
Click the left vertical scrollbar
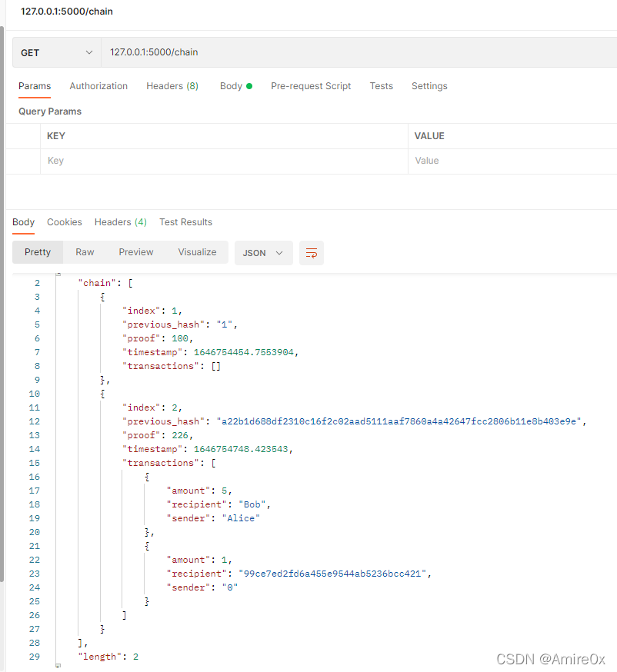(2, 304)
